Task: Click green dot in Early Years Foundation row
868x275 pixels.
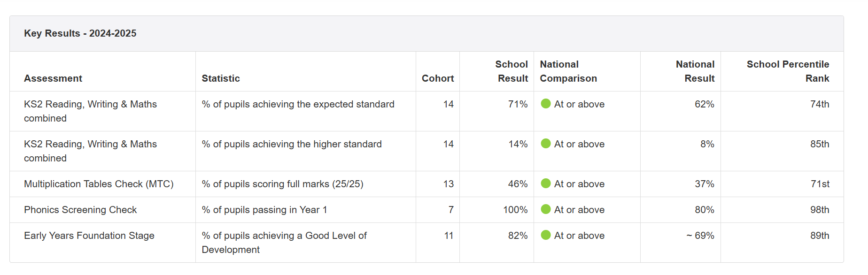Action: click(x=545, y=235)
